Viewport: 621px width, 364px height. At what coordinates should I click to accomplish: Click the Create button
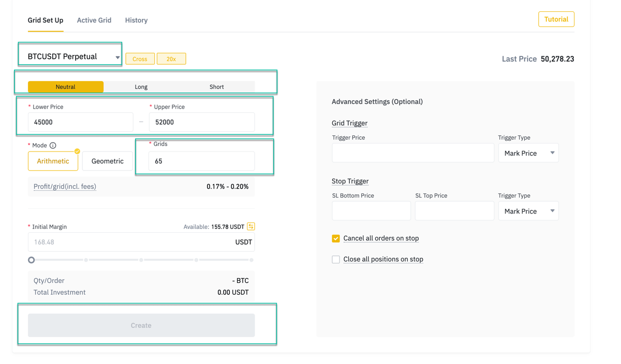coord(141,325)
